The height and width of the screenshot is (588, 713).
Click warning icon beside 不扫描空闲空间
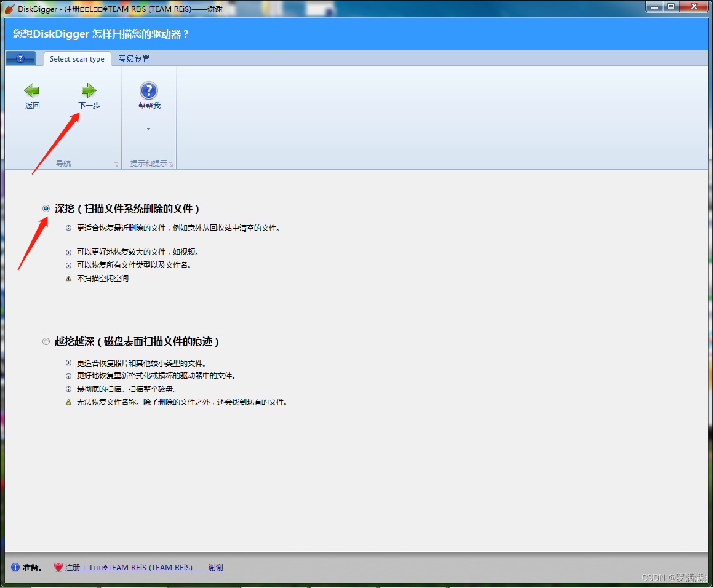click(69, 278)
